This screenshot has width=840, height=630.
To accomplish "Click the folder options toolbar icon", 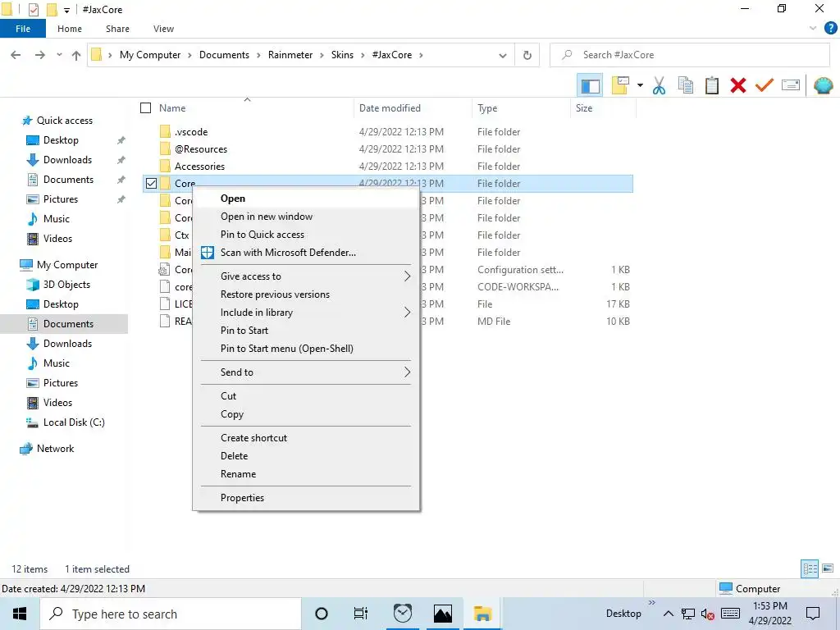I will 620,85.
